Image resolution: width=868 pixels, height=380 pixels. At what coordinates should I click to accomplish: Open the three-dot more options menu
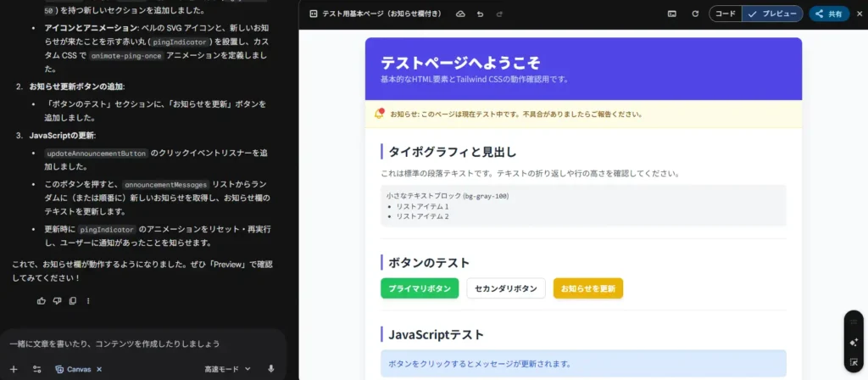(88, 301)
